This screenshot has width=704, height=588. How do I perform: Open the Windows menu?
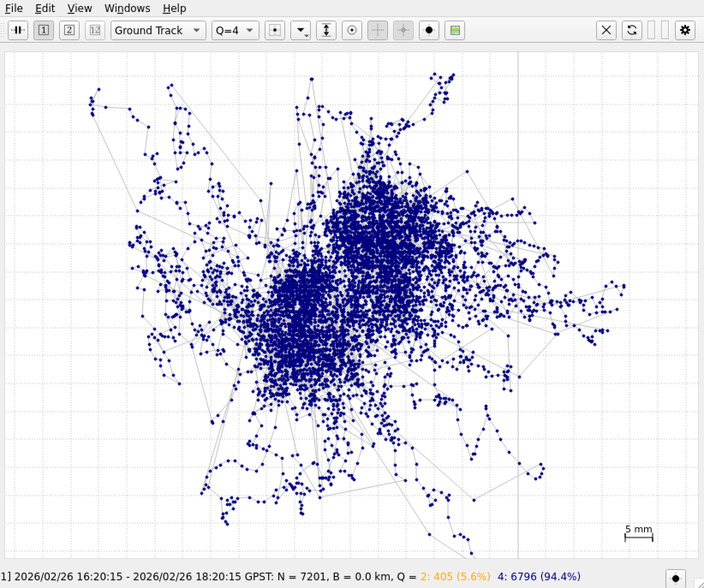[127, 8]
